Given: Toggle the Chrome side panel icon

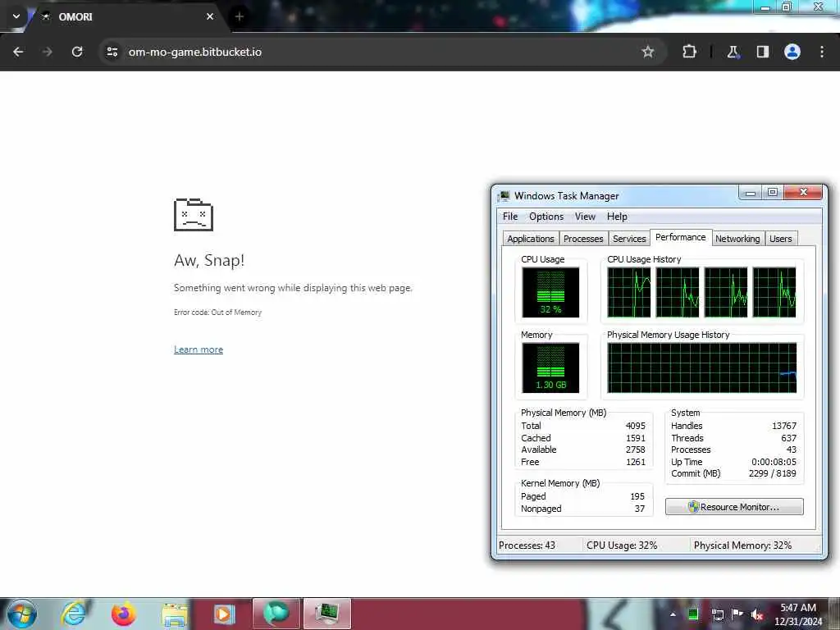Looking at the screenshot, I should pos(762,52).
